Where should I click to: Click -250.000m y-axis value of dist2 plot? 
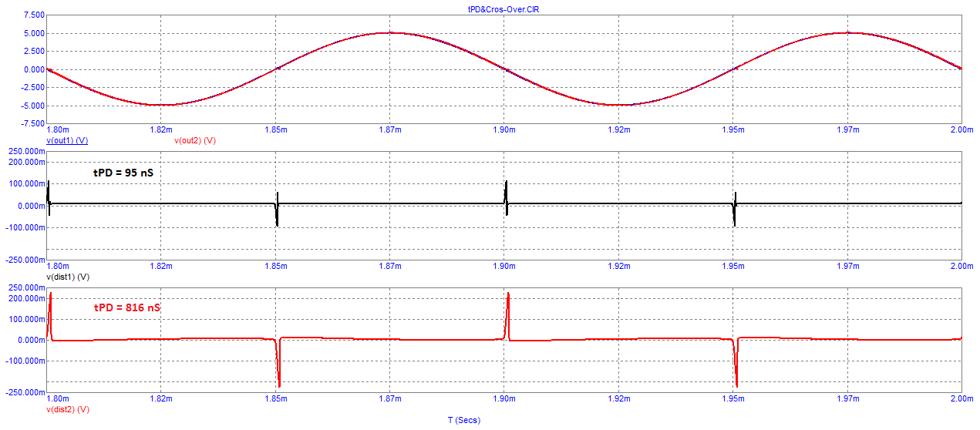tap(24, 392)
